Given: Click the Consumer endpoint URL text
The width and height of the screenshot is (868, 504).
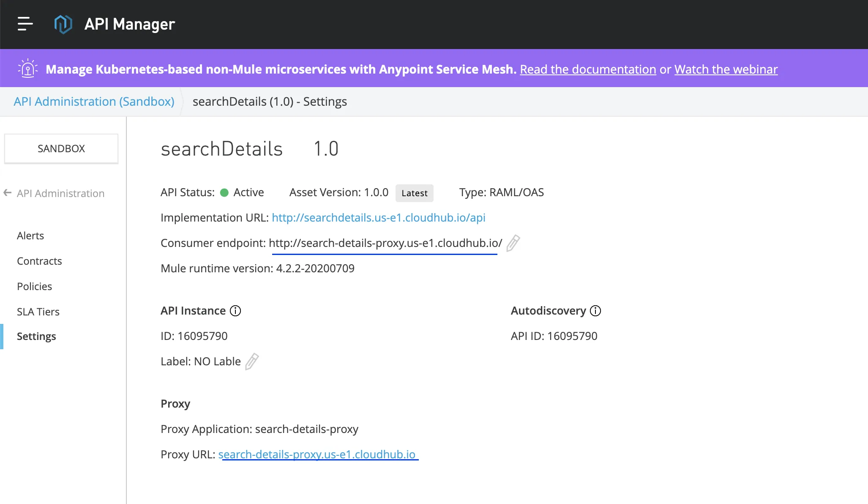Looking at the screenshot, I should pyautogui.click(x=385, y=243).
